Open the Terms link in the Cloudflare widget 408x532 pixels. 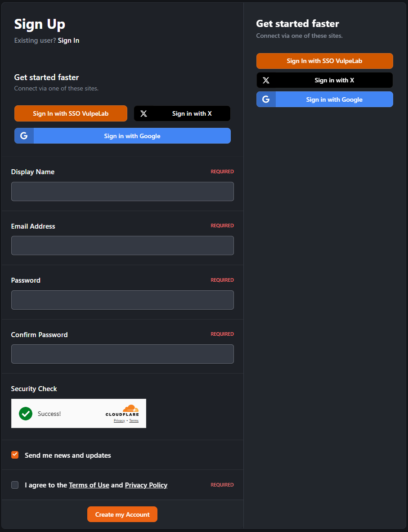tap(134, 421)
